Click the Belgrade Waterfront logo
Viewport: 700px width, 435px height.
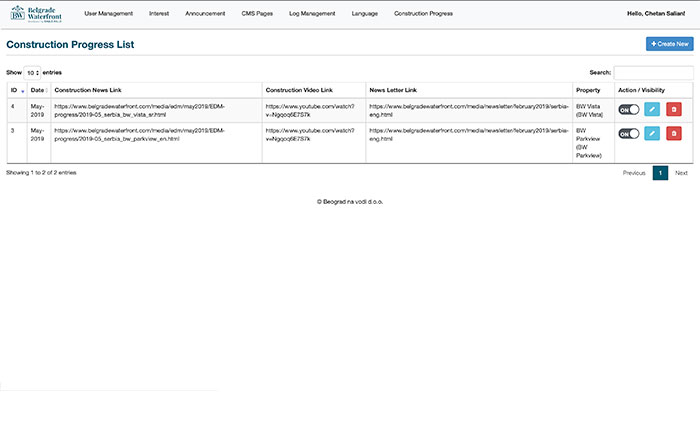pyautogui.click(x=36, y=14)
